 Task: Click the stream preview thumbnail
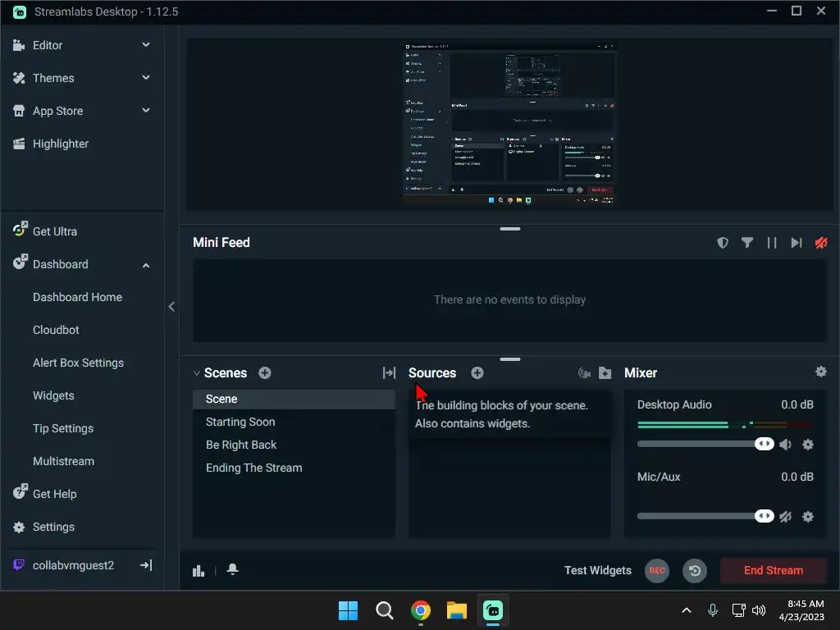pyautogui.click(x=509, y=124)
